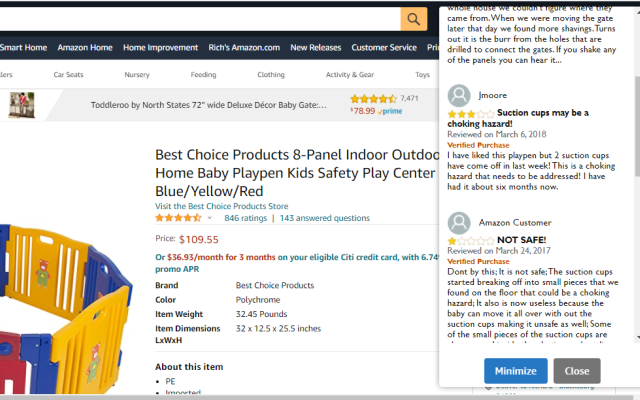Minimize the reviews popup panel
Image resolution: width=640 pixels, height=400 pixels.
[x=515, y=370]
